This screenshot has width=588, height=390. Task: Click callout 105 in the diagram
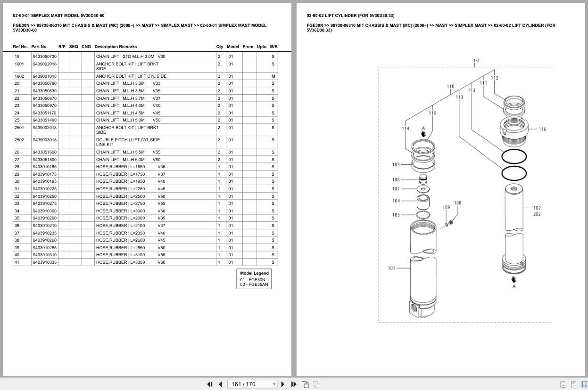point(396,215)
